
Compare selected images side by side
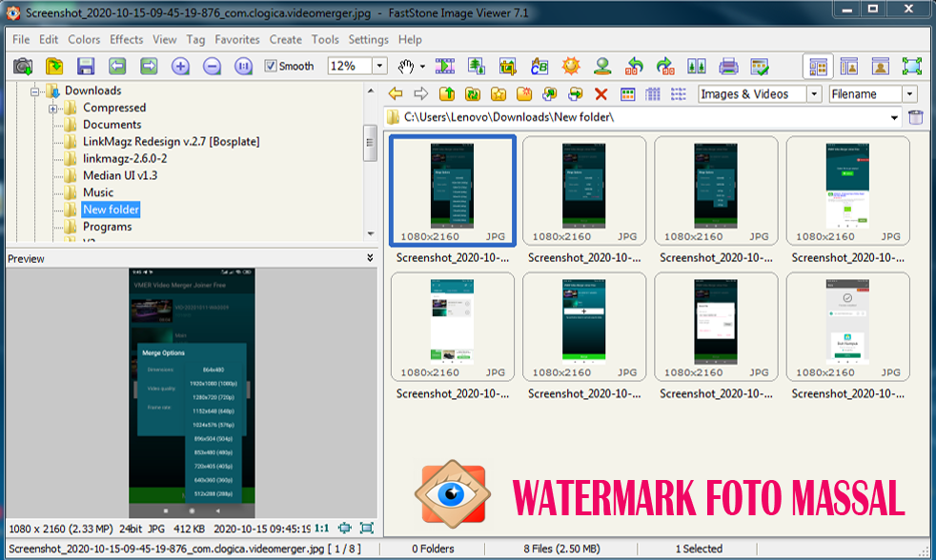(x=699, y=66)
